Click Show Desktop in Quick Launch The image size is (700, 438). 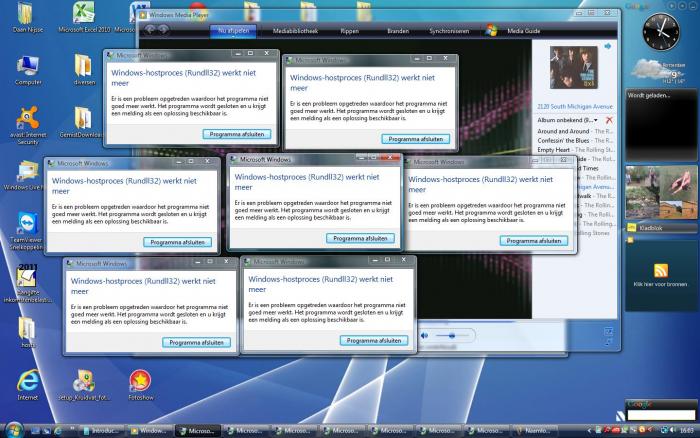[35, 431]
